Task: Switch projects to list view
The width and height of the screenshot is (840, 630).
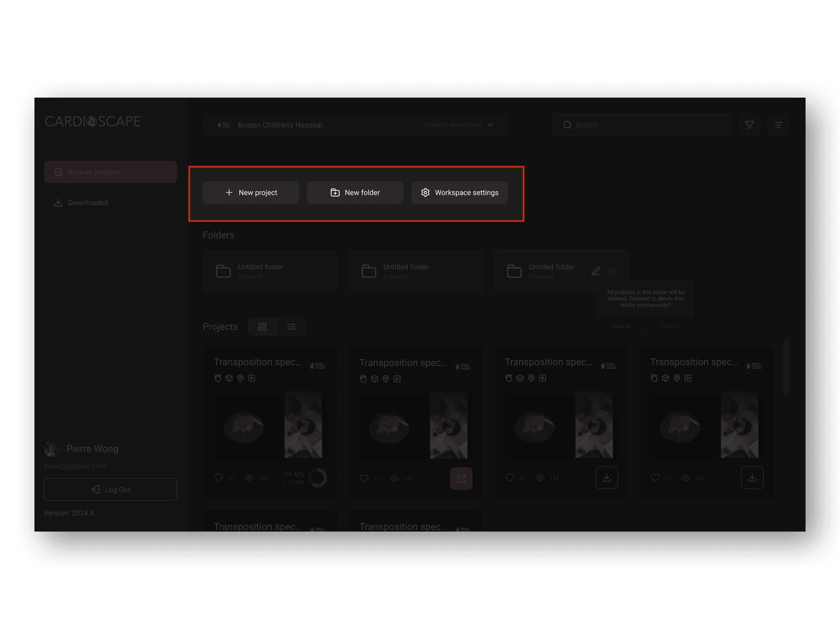Action: point(291,326)
